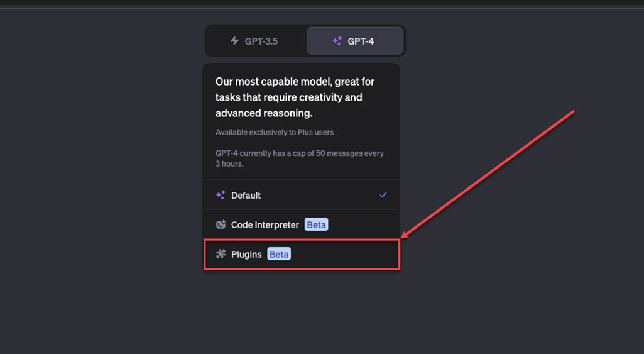Image resolution: width=644 pixels, height=354 pixels.
Task: Click the 'Our most capable model' headline
Action: click(x=295, y=97)
